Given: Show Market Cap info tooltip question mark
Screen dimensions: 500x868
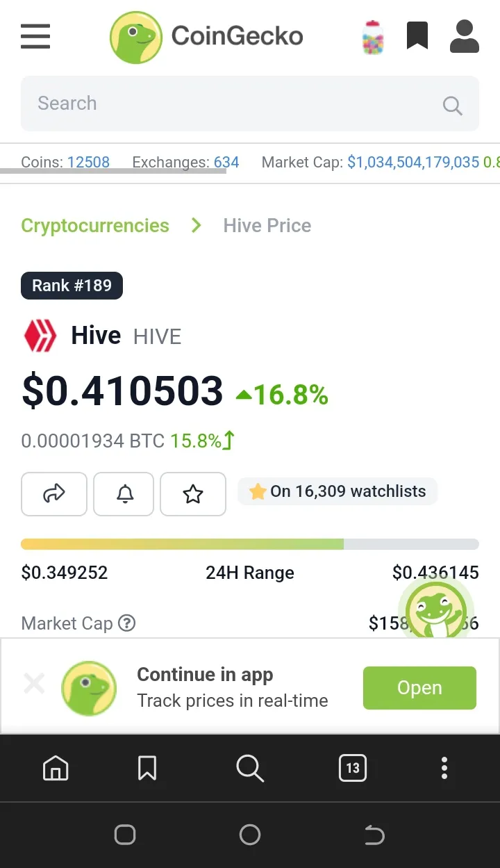Looking at the screenshot, I should 126,623.
